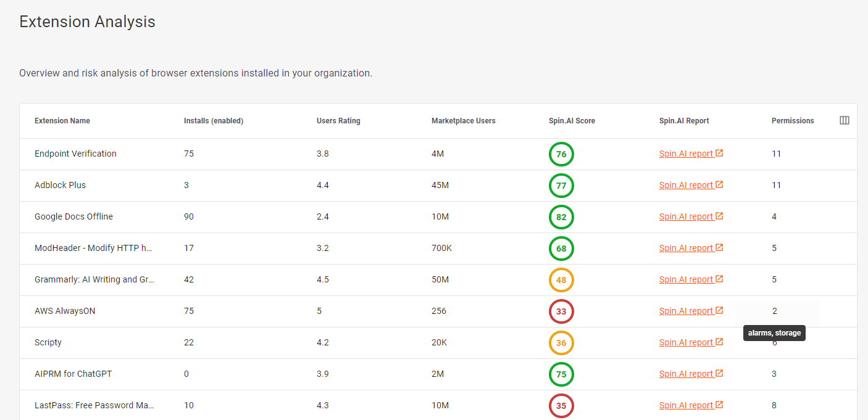Open the column chooser icon
The width and height of the screenshot is (868, 420).
tap(845, 121)
